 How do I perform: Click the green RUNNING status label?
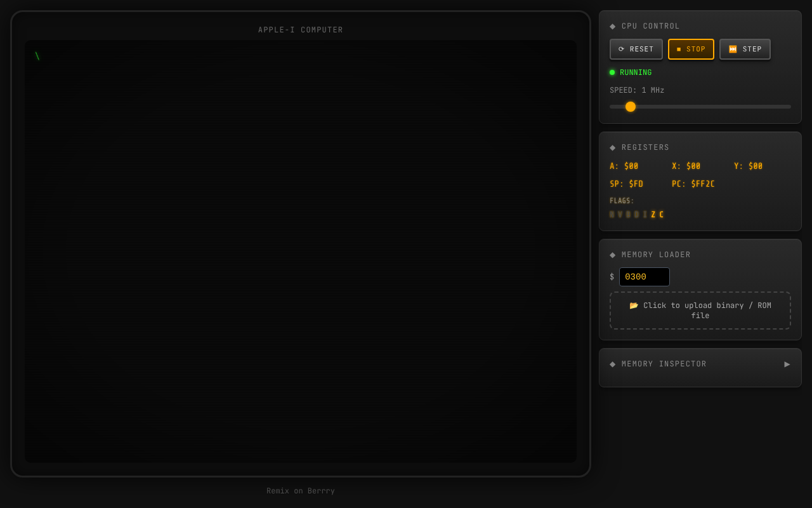pos(636,72)
